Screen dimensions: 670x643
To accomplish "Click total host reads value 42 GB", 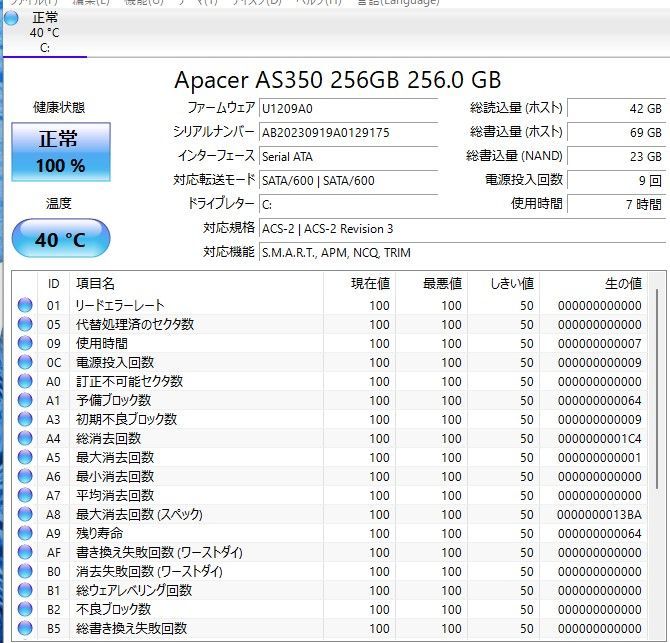I will (x=616, y=109).
